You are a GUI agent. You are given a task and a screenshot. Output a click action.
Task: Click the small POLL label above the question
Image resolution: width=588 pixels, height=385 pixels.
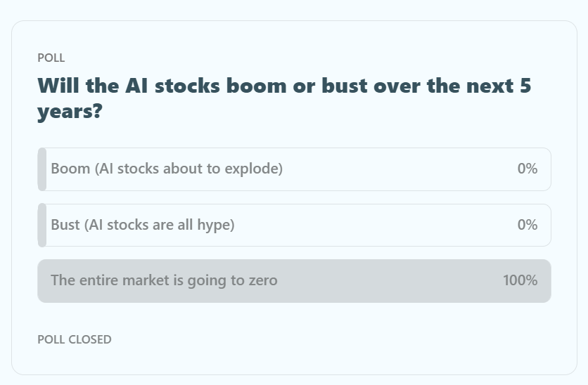51,58
